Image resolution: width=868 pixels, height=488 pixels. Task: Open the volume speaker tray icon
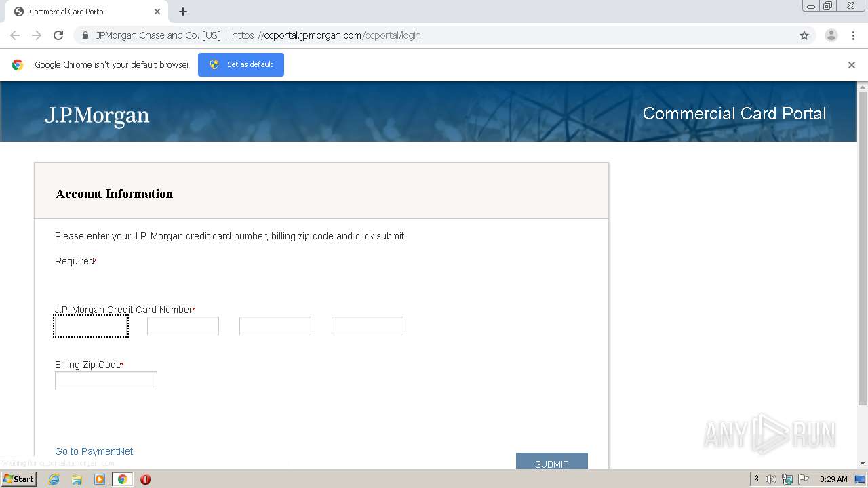(771, 479)
